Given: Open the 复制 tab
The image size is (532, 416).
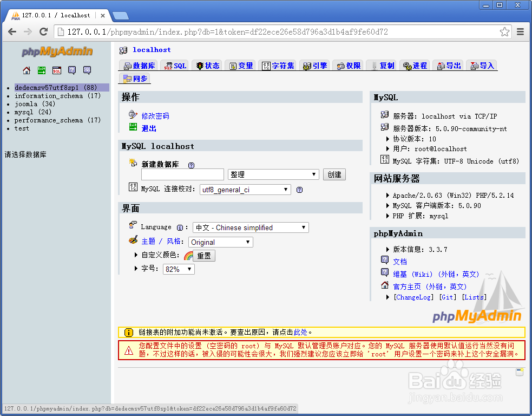Looking at the screenshot, I should tap(382, 66).
